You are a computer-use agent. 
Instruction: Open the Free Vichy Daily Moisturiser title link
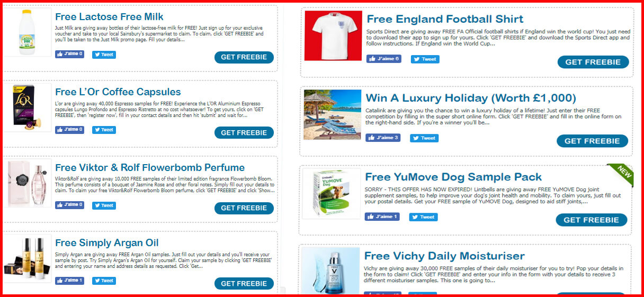(444, 256)
